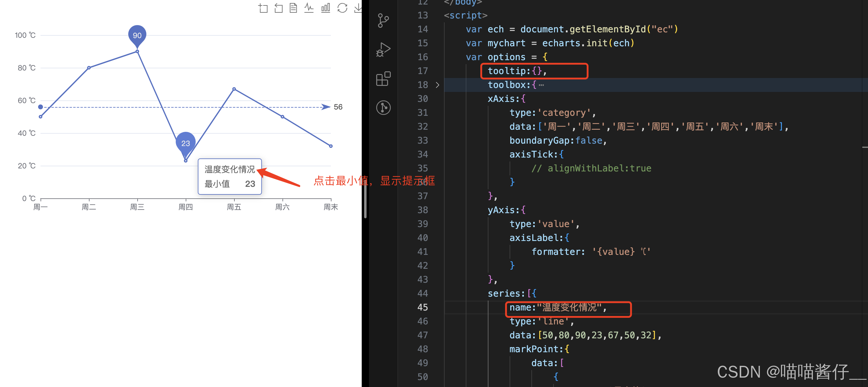Viewport: 868px width, 387px height.
Task: Expand the folded toolbox block at line 18
Action: pyautogui.click(x=437, y=85)
